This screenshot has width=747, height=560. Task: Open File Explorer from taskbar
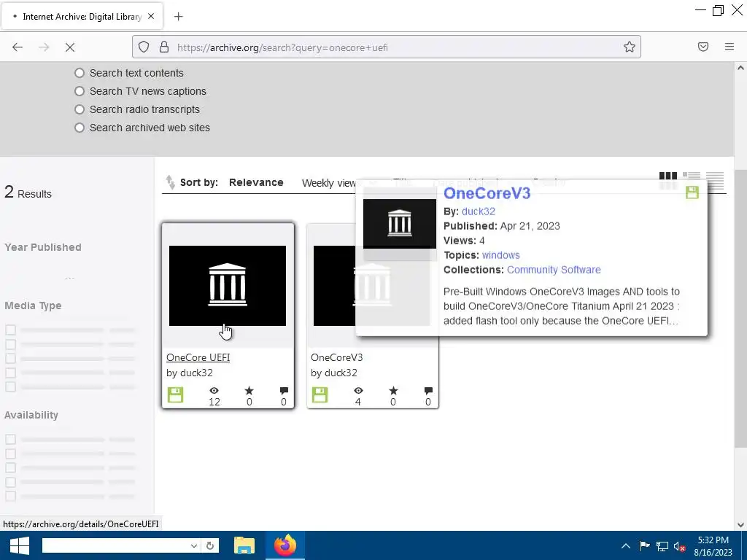coord(244,545)
